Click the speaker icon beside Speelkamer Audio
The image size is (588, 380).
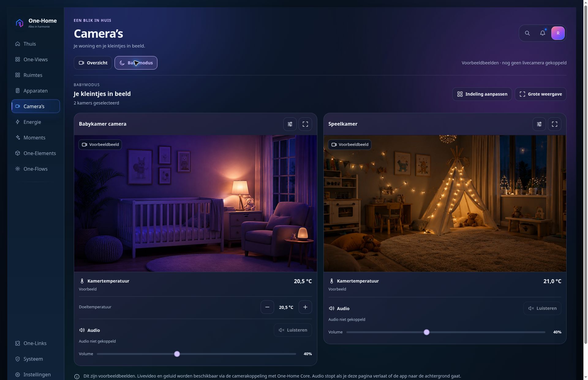[x=331, y=308]
